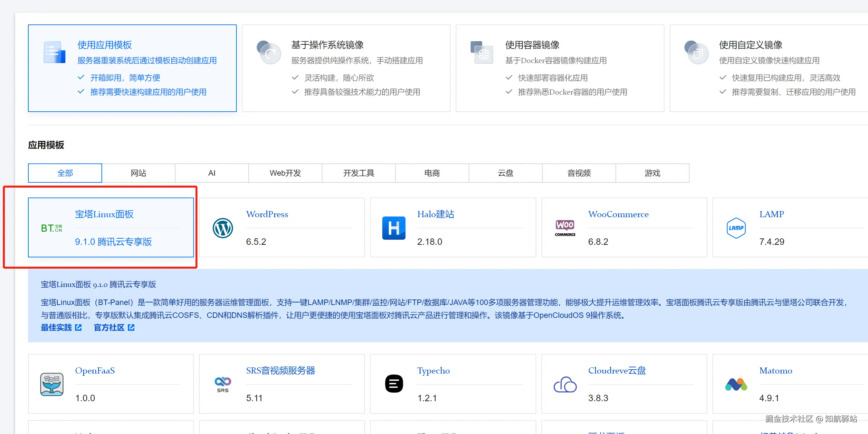This screenshot has width=868, height=434.
Task: Click WordPress version 6.5.2
Action: pyautogui.click(x=256, y=242)
